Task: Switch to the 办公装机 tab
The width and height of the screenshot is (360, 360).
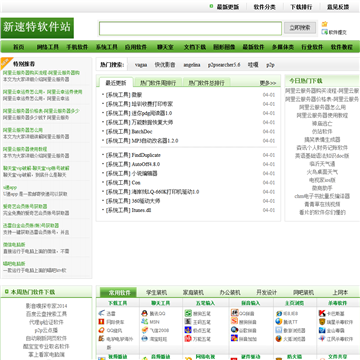Action: [230, 293]
